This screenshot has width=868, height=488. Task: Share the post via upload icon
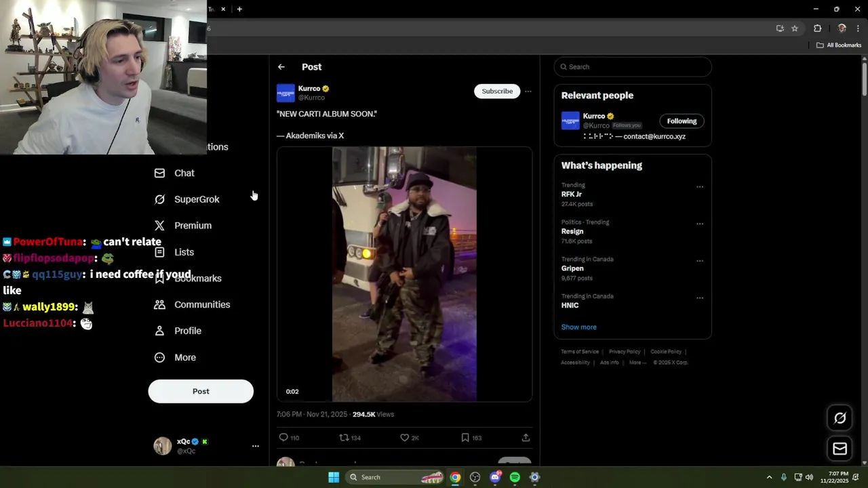[526, 438]
